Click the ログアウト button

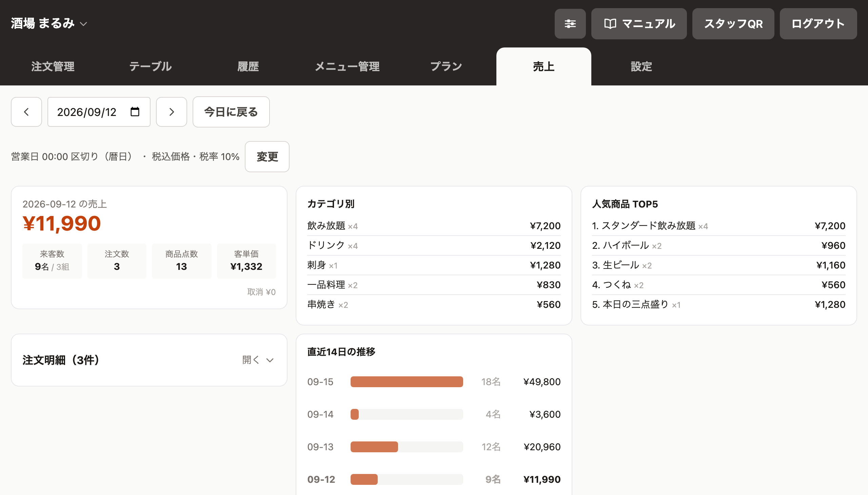(x=818, y=24)
